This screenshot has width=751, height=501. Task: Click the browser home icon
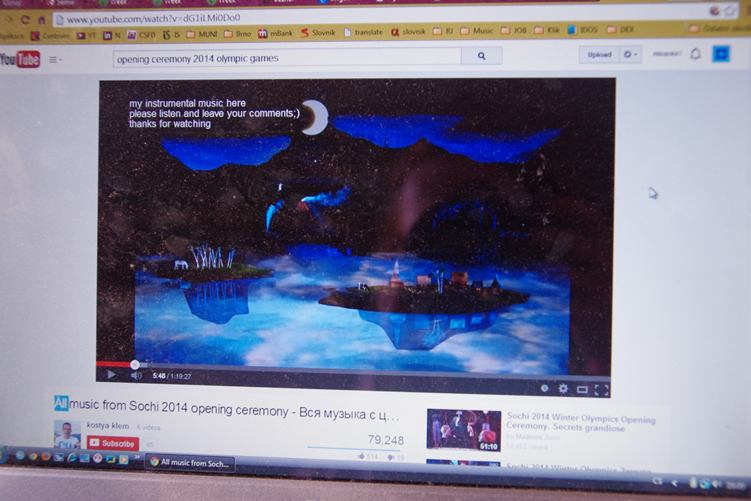(x=42, y=20)
